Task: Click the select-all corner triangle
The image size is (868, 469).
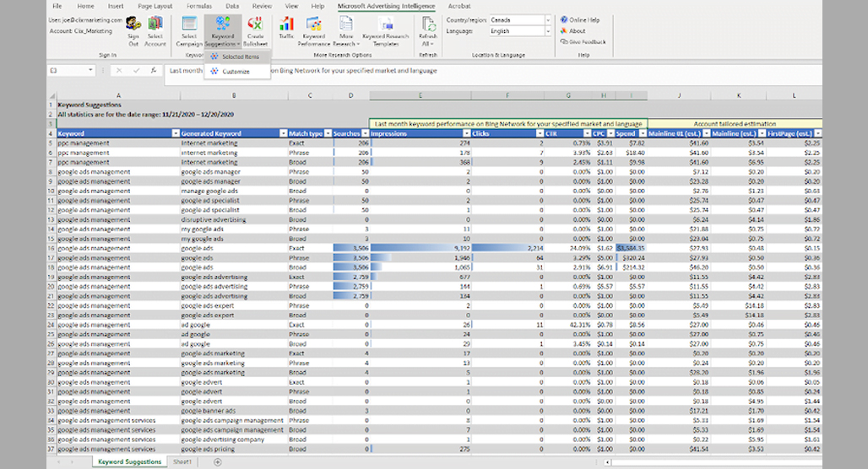Action: (x=52, y=95)
